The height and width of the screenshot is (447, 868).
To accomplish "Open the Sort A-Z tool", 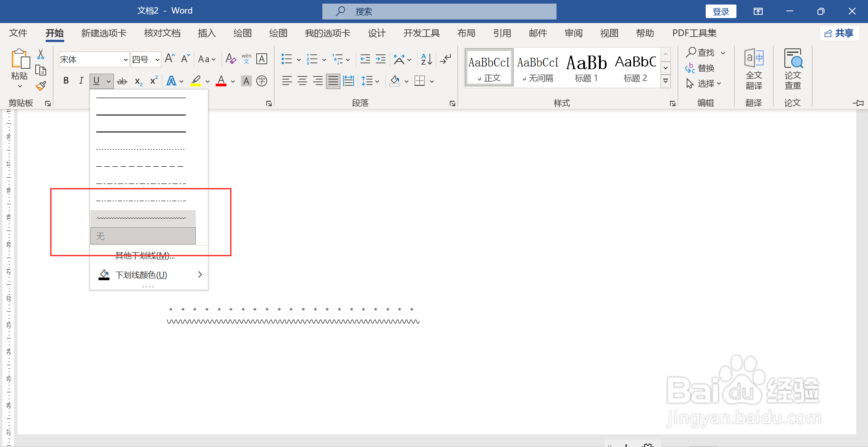I will (x=426, y=59).
